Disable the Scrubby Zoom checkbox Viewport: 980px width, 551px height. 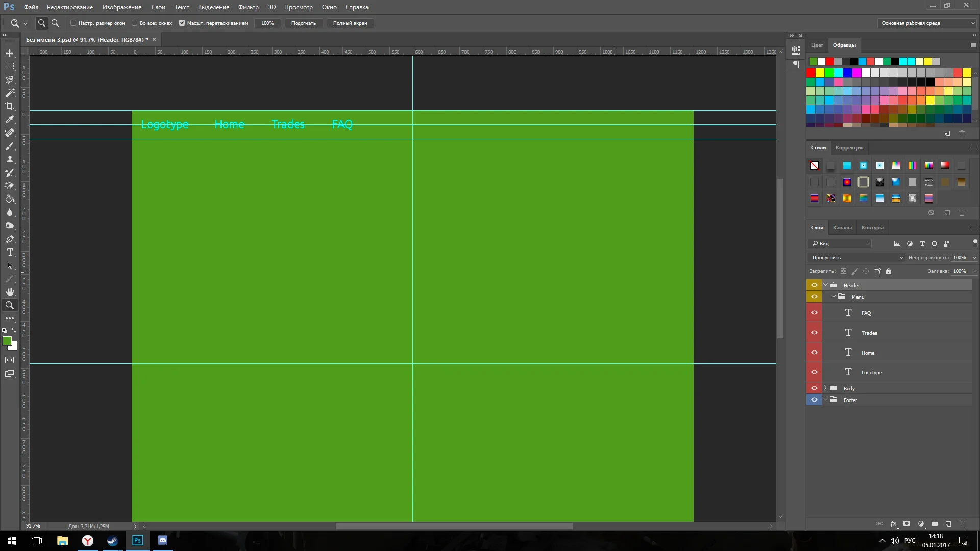[182, 23]
